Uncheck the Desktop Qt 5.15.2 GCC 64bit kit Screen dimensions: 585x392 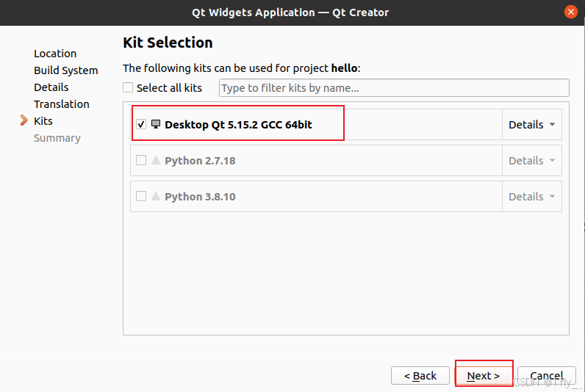(141, 125)
